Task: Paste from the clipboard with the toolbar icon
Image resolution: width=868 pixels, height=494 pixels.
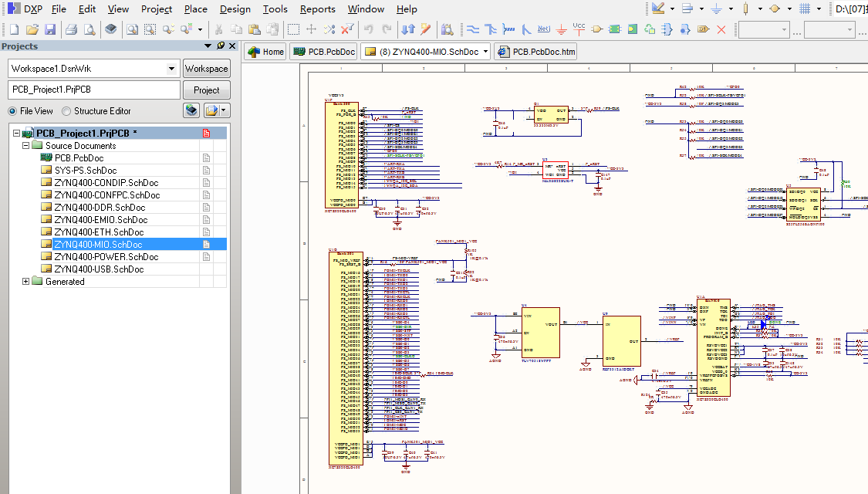Action: click(254, 29)
